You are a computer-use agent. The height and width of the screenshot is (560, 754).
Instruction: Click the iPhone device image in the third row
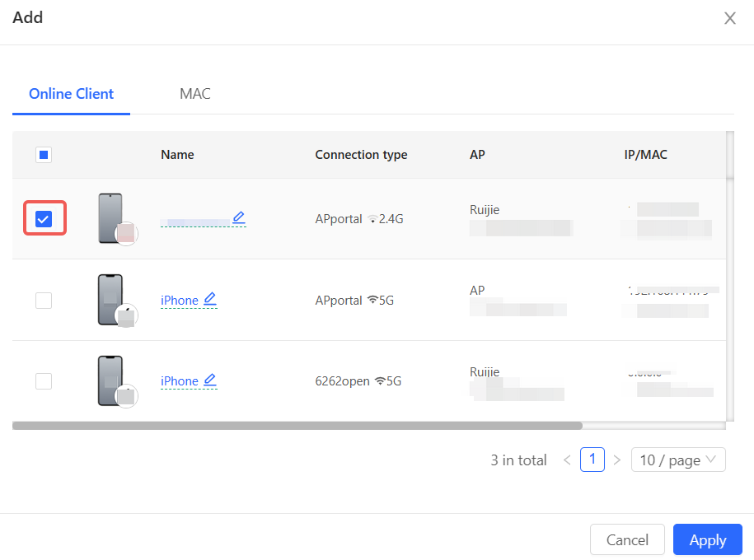[x=110, y=380]
